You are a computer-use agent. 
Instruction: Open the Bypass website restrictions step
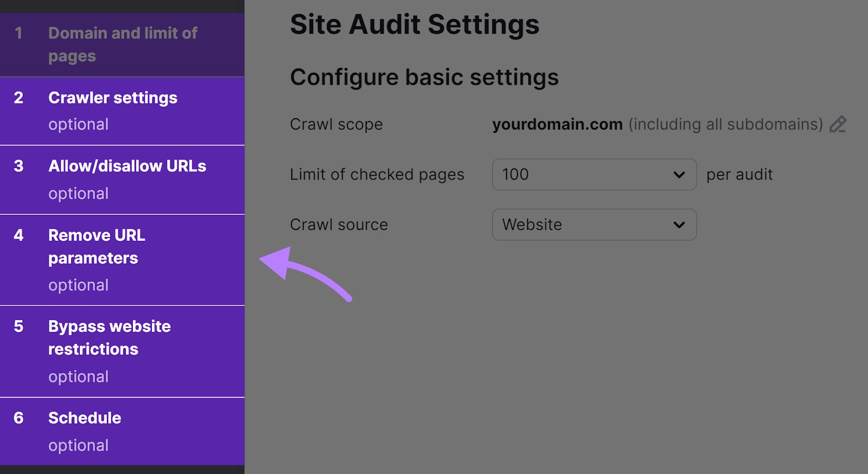(x=122, y=351)
